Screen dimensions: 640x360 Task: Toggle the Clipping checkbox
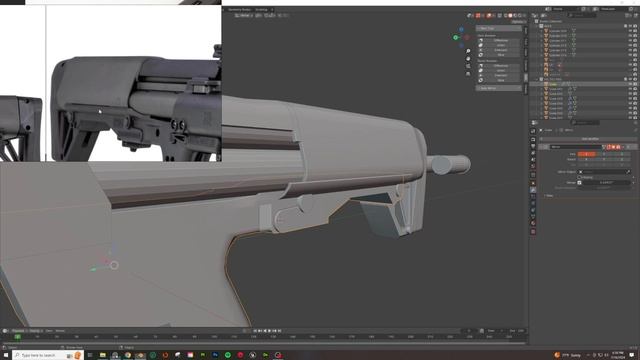click(580, 177)
